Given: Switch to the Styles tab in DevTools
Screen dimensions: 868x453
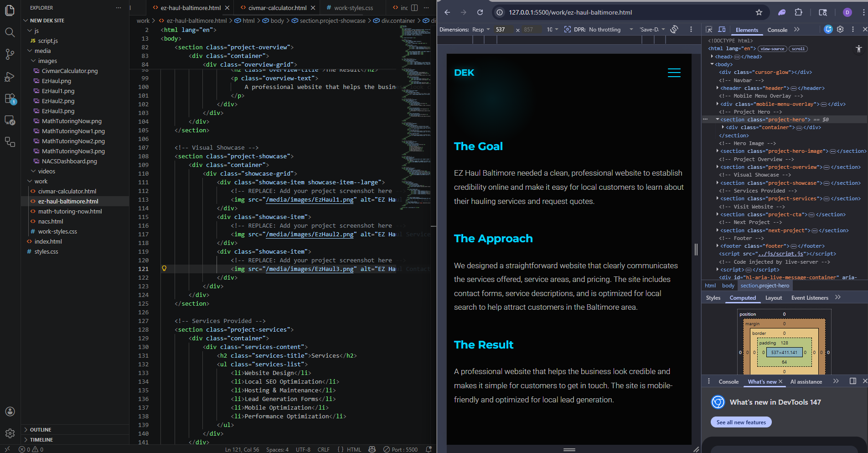Looking at the screenshot, I should pyautogui.click(x=713, y=298).
